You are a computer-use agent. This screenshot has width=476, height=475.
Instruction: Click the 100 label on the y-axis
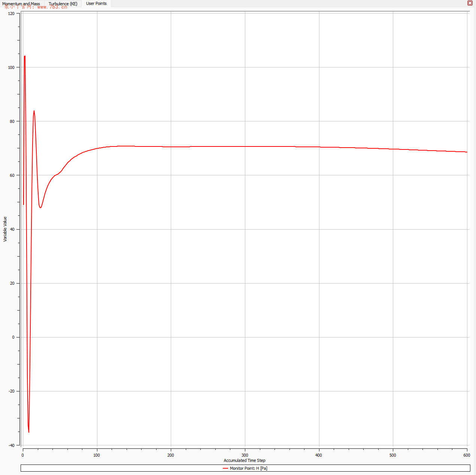click(11, 67)
